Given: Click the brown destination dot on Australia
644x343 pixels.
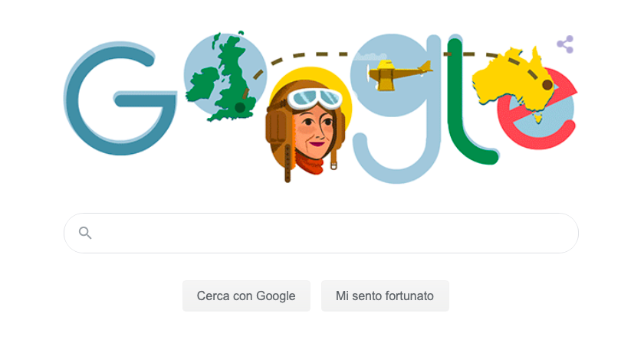Looking at the screenshot, I should pos(547,85).
